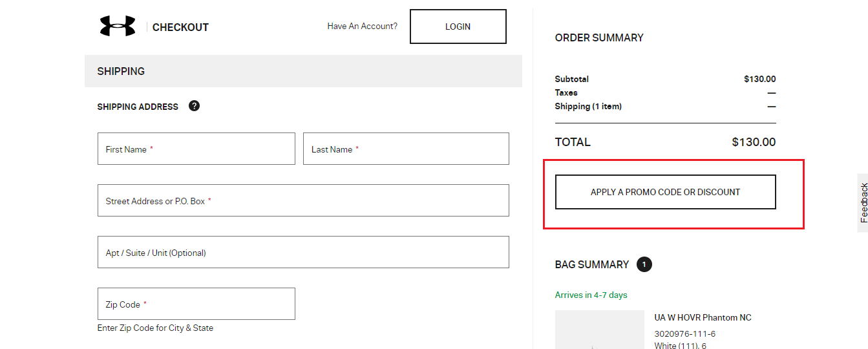Click the product number 3020976-111-6
Screen dimensions: 868x349
pyautogui.click(x=685, y=334)
